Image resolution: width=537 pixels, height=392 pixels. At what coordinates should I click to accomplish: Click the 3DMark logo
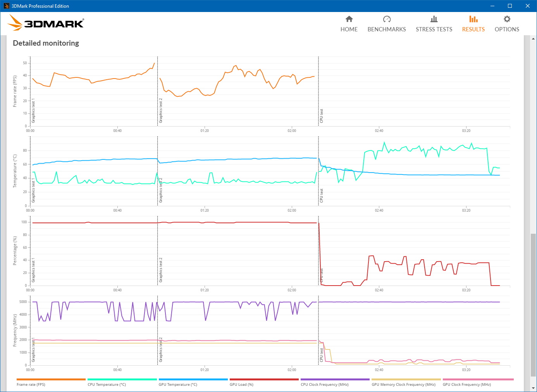[x=46, y=23]
